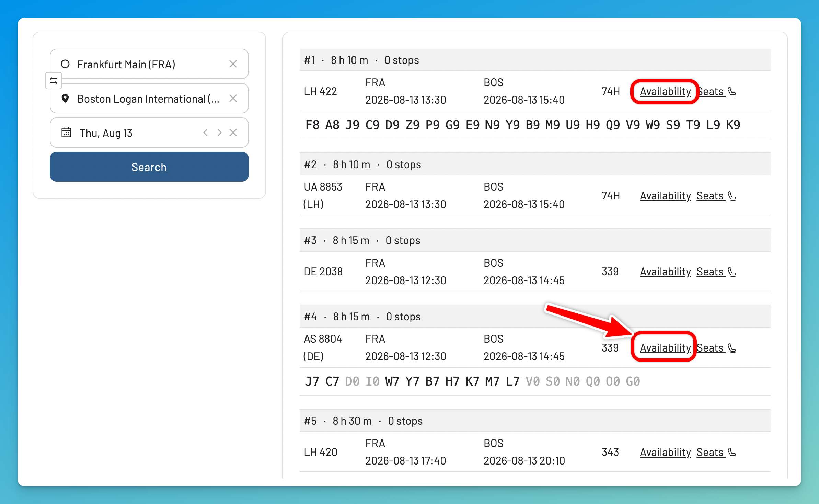Go to previous day in date field
The width and height of the screenshot is (819, 504).
[x=205, y=133]
